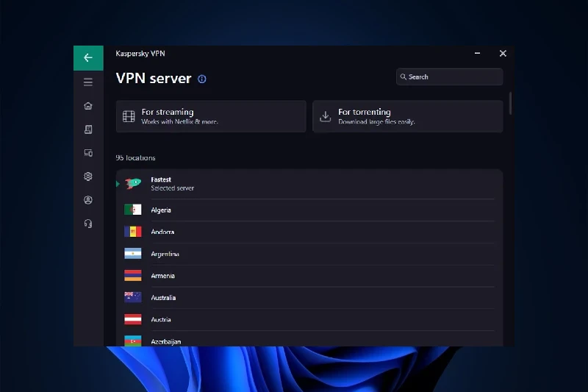
Task: Click the download icon for torrenting
Action: 325,116
